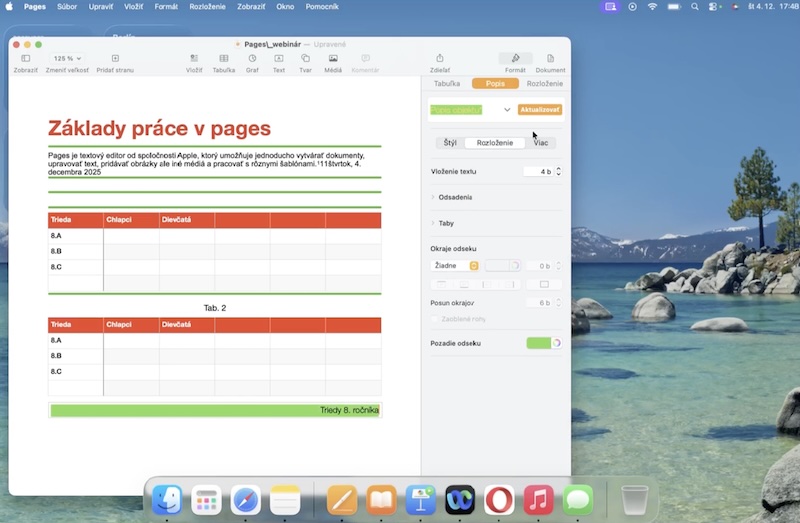The image size is (800, 523).
Task: Insert a chart via Graf icon
Action: coord(252,59)
